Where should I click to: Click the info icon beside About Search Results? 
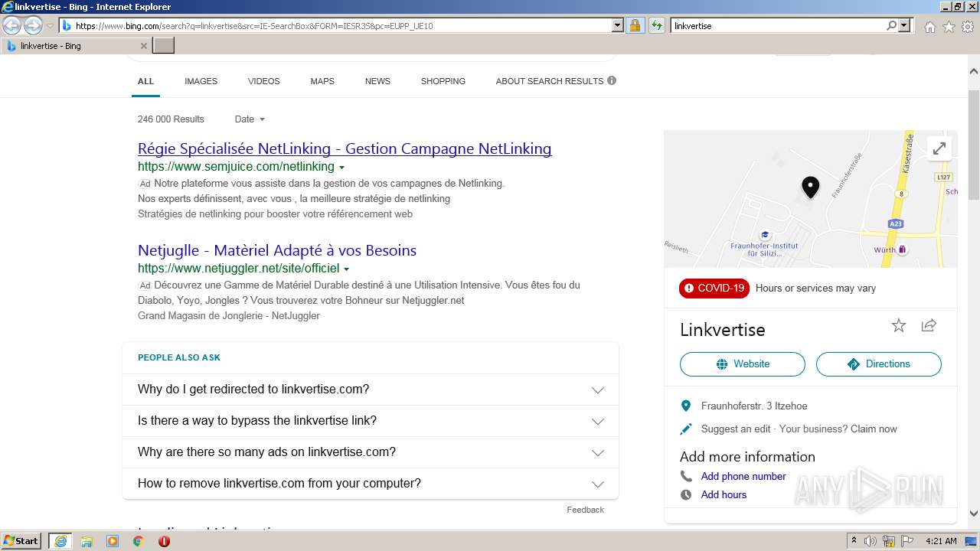pyautogui.click(x=612, y=80)
